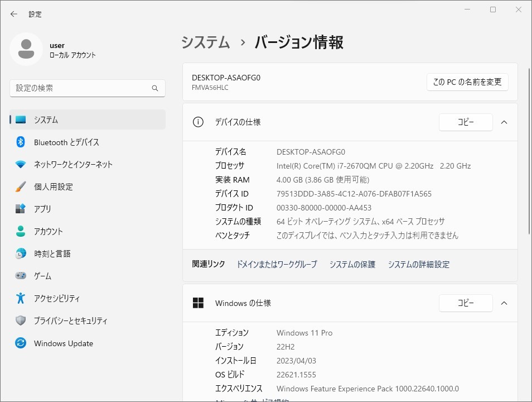
Task: Click the accessibility figure icon
Action: click(x=21, y=298)
